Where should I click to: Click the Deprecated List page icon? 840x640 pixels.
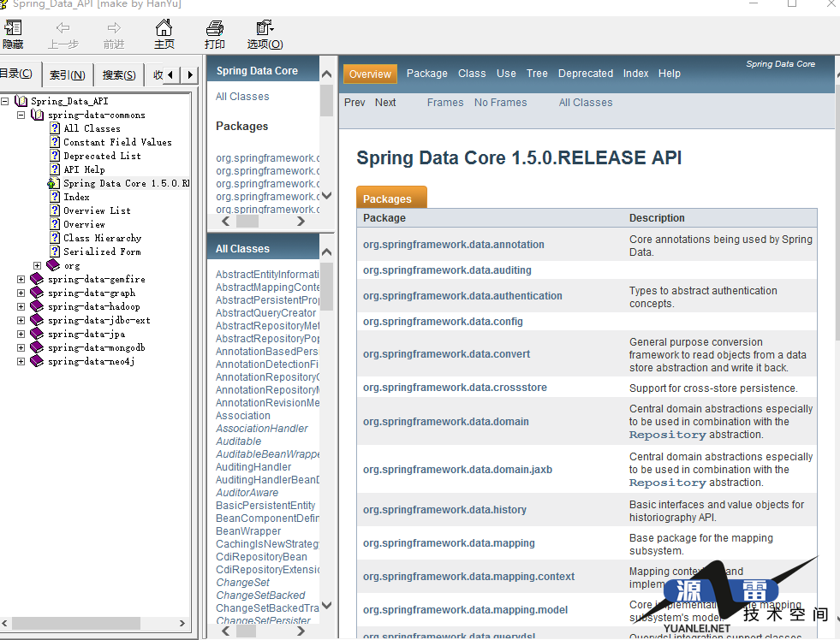point(55,156)
